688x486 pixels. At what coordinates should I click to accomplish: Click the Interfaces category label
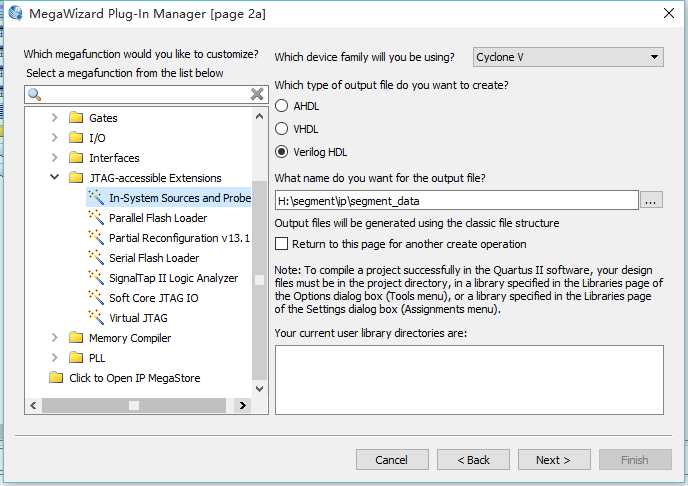pos(115,158)
